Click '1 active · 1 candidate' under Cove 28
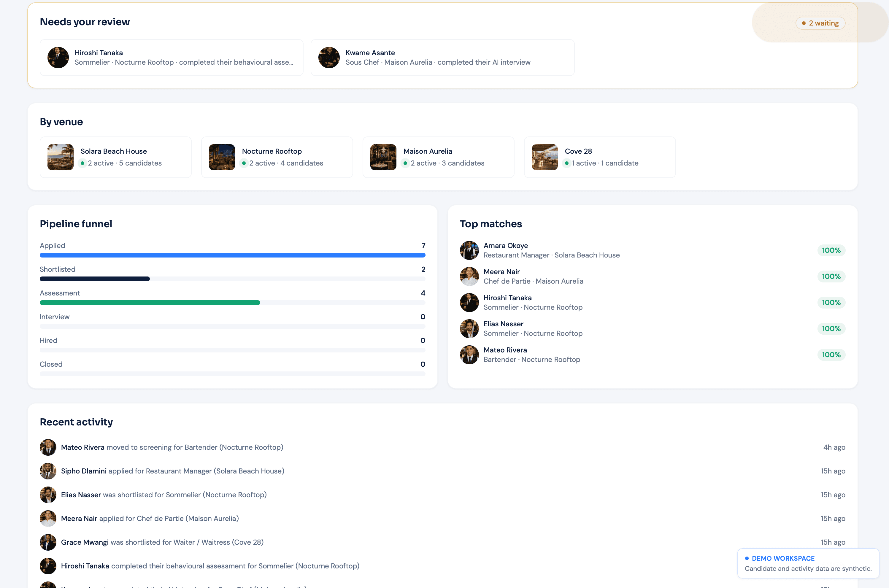Screen dimensions: 889x588 pyautogui.click(x=605, y=163)
